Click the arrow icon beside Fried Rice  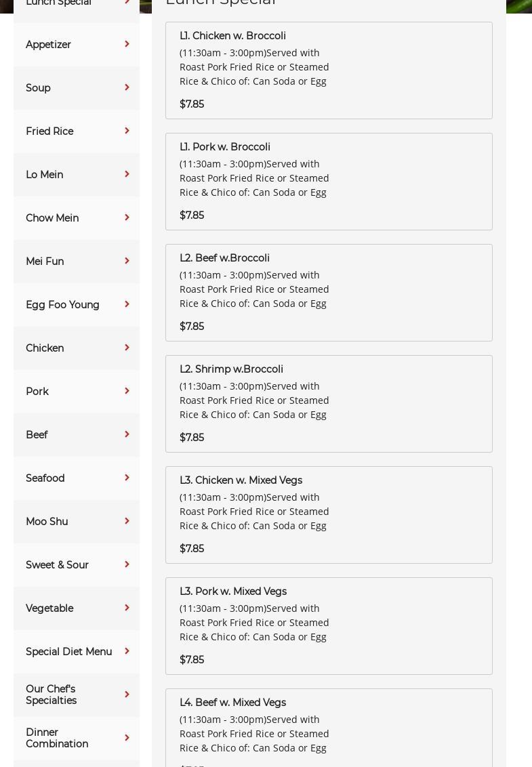tap(127, 131)
